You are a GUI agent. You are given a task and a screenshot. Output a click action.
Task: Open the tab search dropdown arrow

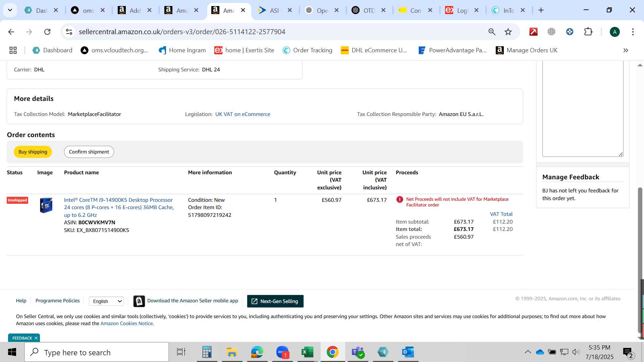tap(10, 10)
